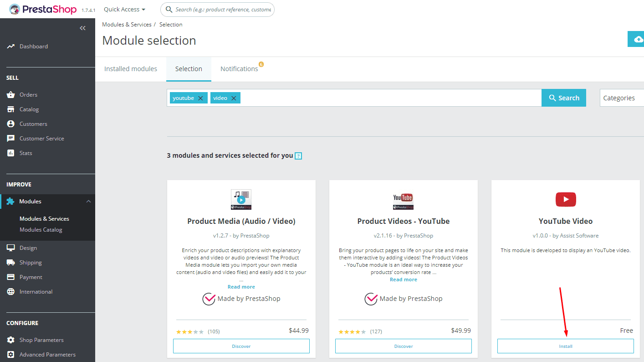Open the Notifications tab
This screenshot has height=362, width=644.
240,68
